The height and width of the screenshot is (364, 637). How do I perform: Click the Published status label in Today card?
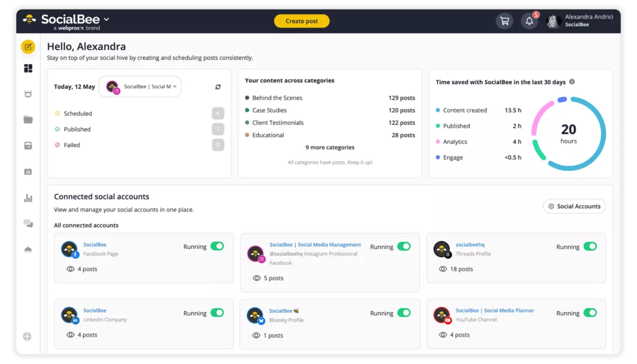click(x=77, y=129)
